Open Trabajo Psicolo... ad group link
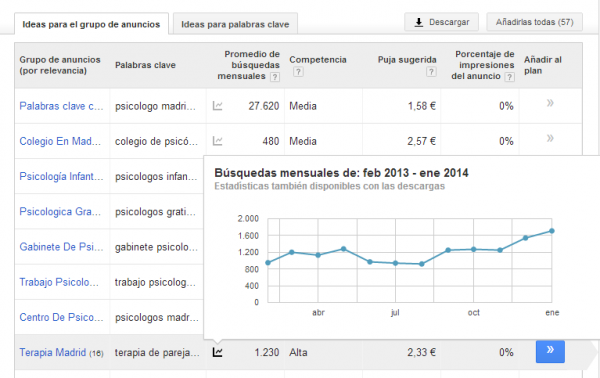600x378 pixels. [59, 282]
